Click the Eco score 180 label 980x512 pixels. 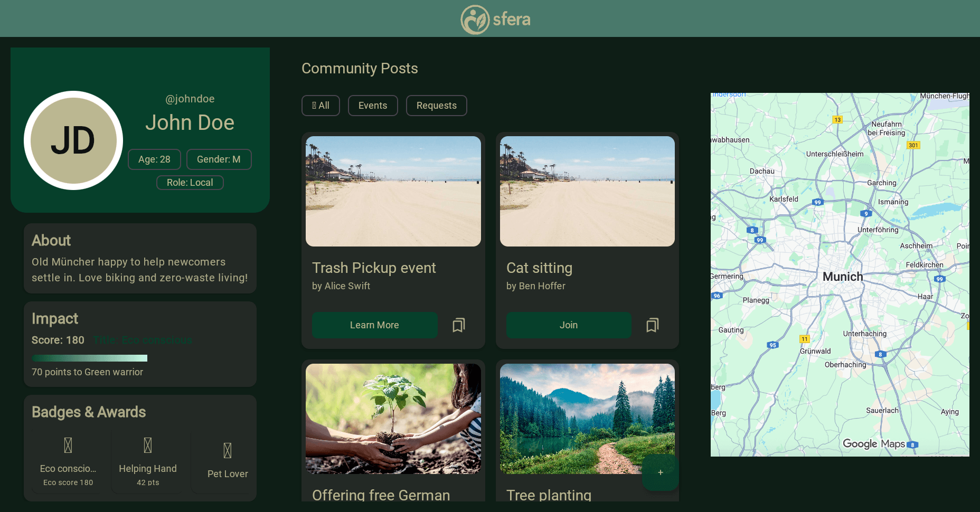pos(68,482)
